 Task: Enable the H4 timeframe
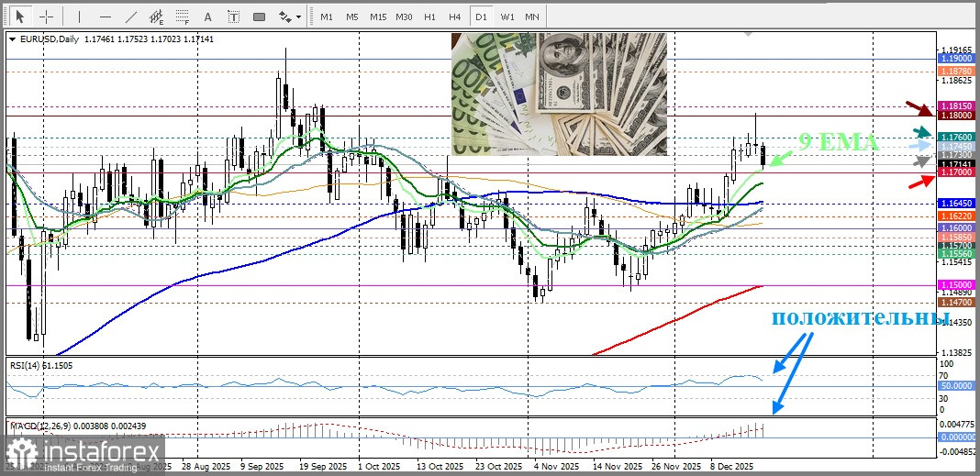coord(455,17)
